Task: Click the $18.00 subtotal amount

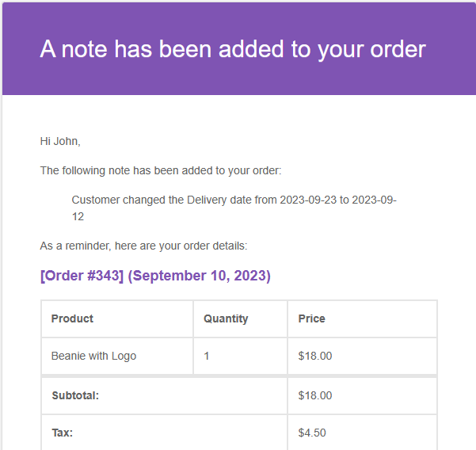Action: pyautogui.click(x=315, y=395)
